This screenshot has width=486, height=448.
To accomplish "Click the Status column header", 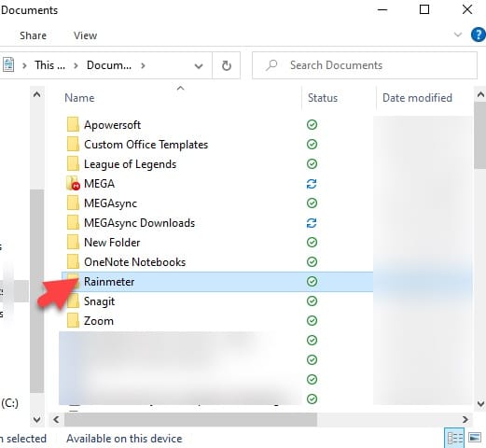I will pyautogui.click(x=323, y=98).
